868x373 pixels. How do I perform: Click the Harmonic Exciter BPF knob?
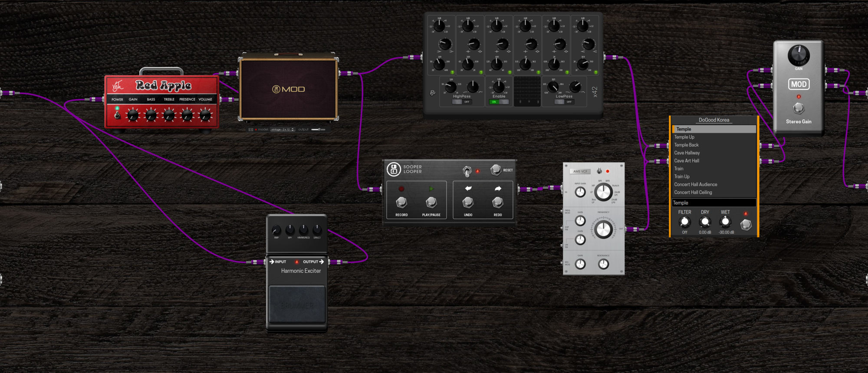point(290,229)
